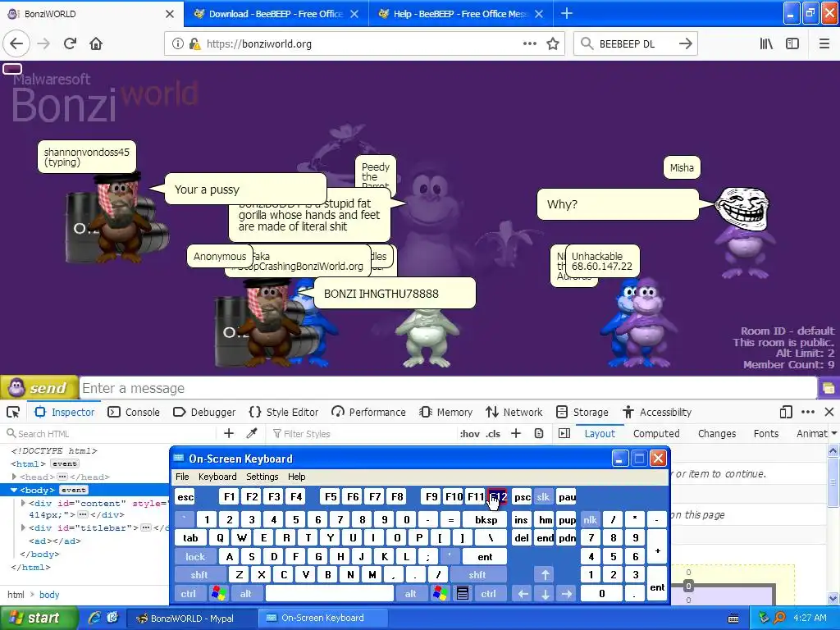Toggle print media simulation icon
Viewport: 840px width, 630px height.
click(x=539, y=433)
